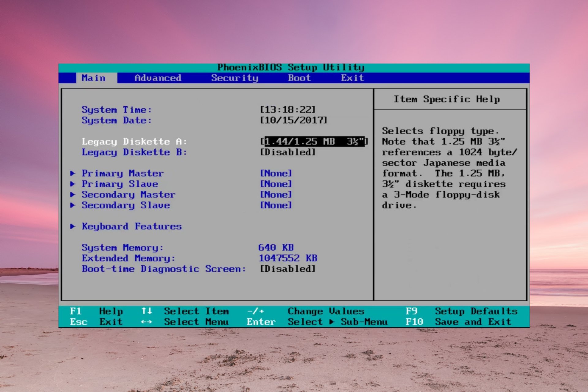This screenshot has width=588, height=392.
Task: Click the System Memory label
Action: [x=123, y=247]
